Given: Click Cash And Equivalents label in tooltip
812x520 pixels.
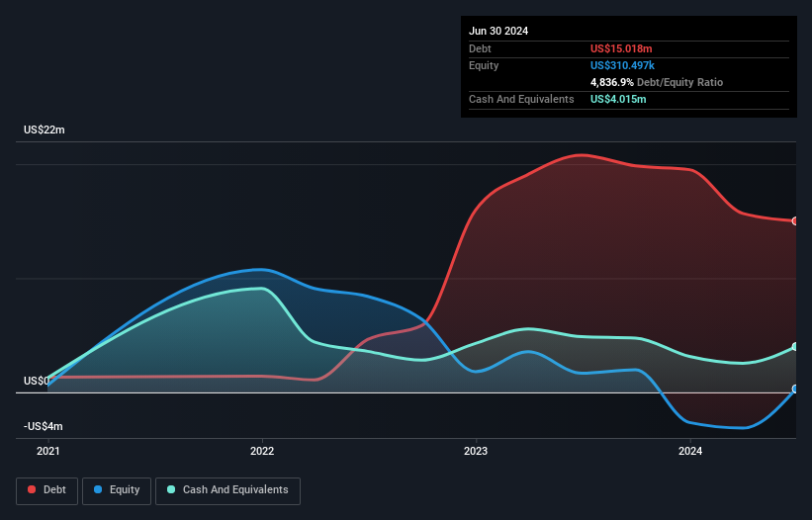Looking at the screenshot, I should [521, 99].
